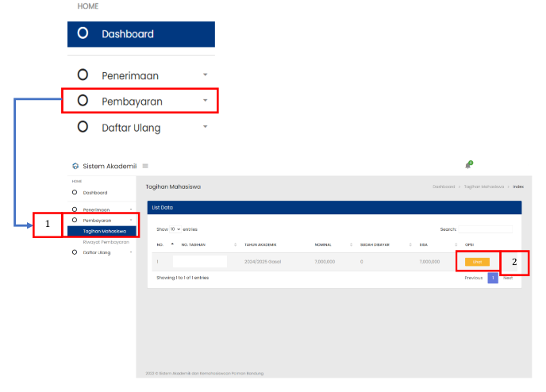Click the Next pagination link
This screenshot has height=392, width=546.
[507, 278]
